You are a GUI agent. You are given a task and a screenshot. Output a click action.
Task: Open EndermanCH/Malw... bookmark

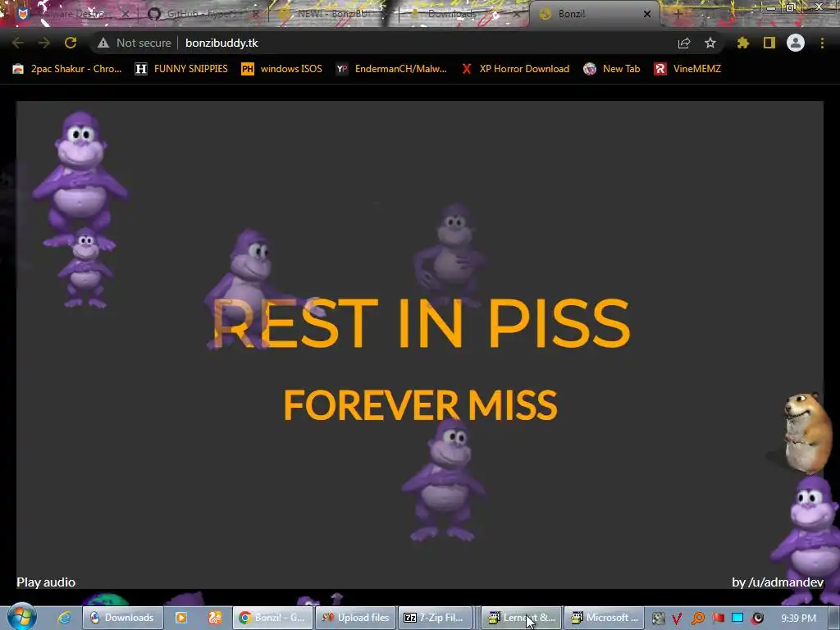tap(391, 69)
